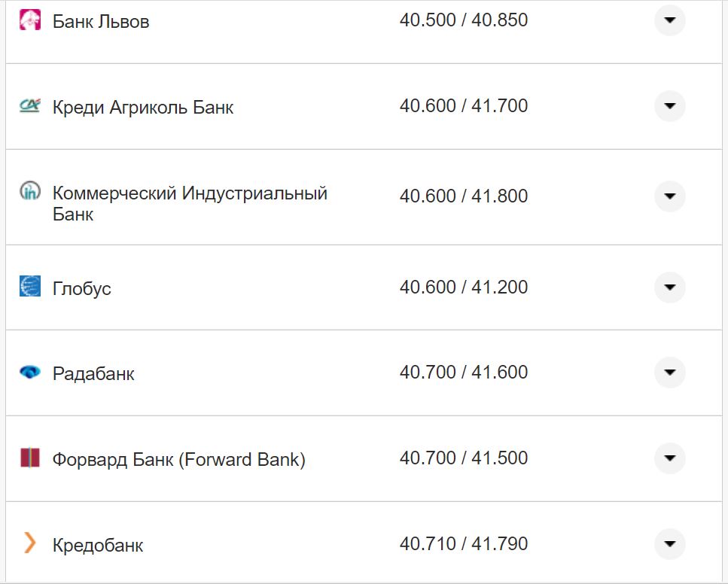Viewport: 728px width, 584px height.
Task: Open Форвард Банк (Forward Bank) link
Action: 178,458
